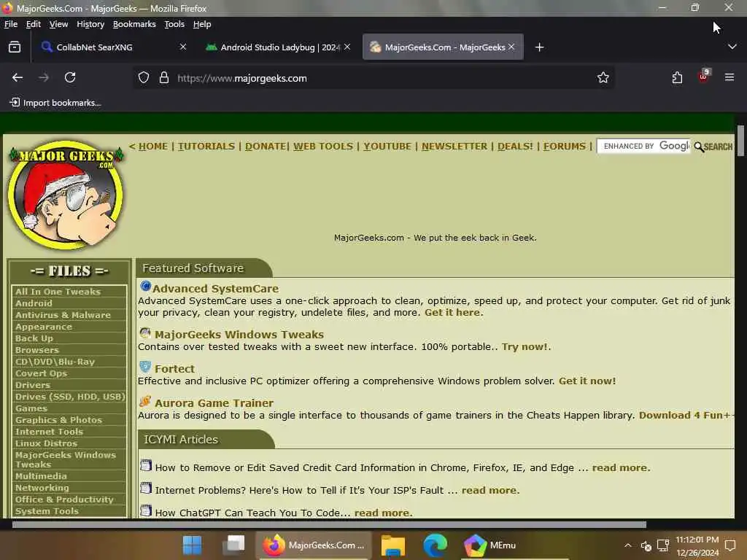The height and width of the screenshot is (560, 747).
Task: Bookmark this page with star icon
Action: click(x=603, y=77)
